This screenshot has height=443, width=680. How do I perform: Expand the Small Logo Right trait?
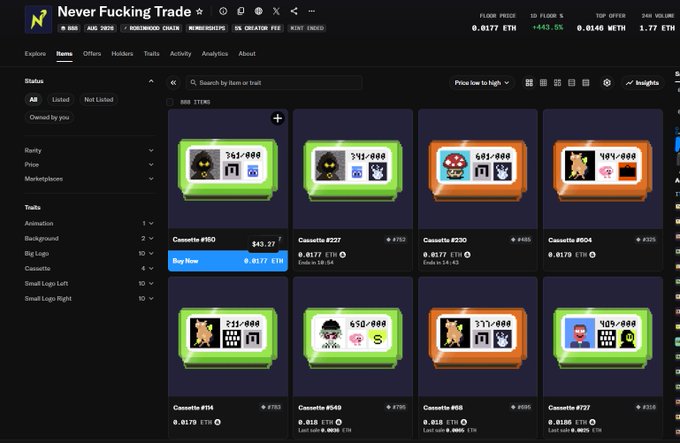(x=89, y=299)
